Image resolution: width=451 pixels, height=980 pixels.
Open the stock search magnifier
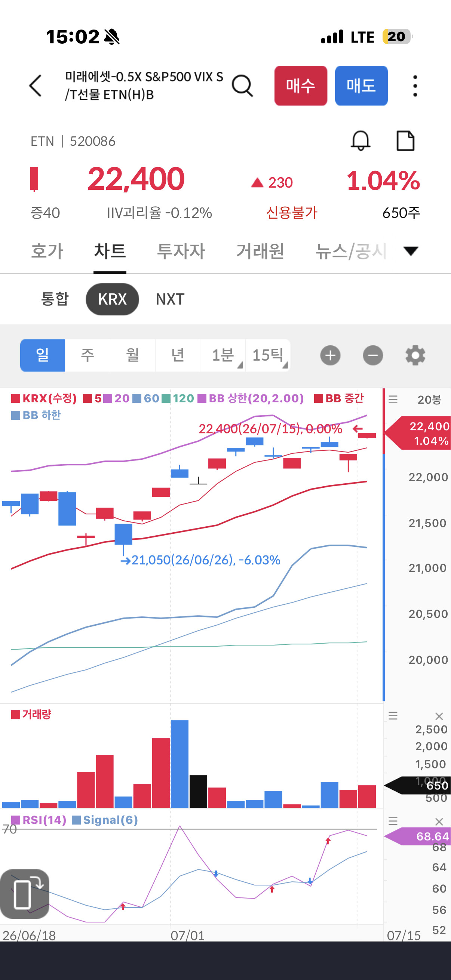point(242,86)
